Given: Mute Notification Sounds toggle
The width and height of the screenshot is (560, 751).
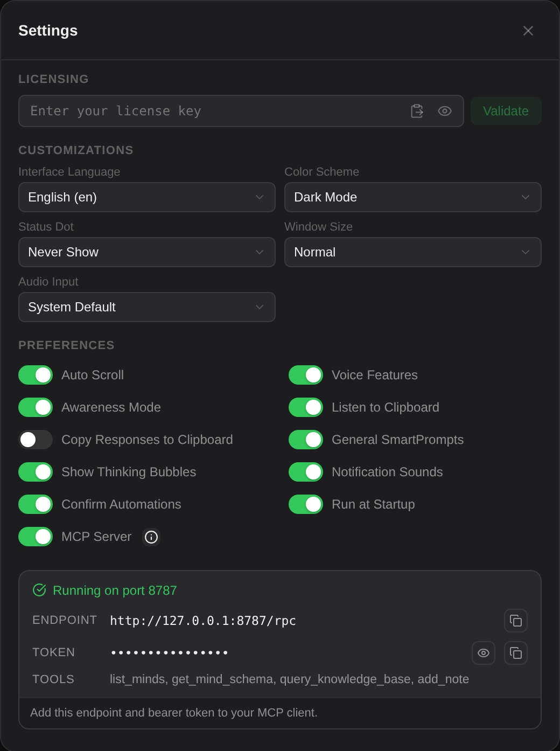Looking at the screenshot, I should (x=306, y=472).
